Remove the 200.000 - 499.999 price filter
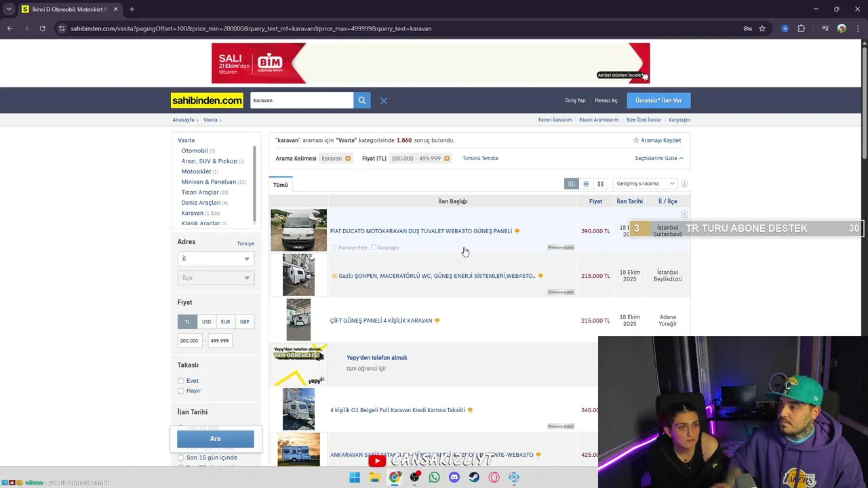 tap(447, 159)
